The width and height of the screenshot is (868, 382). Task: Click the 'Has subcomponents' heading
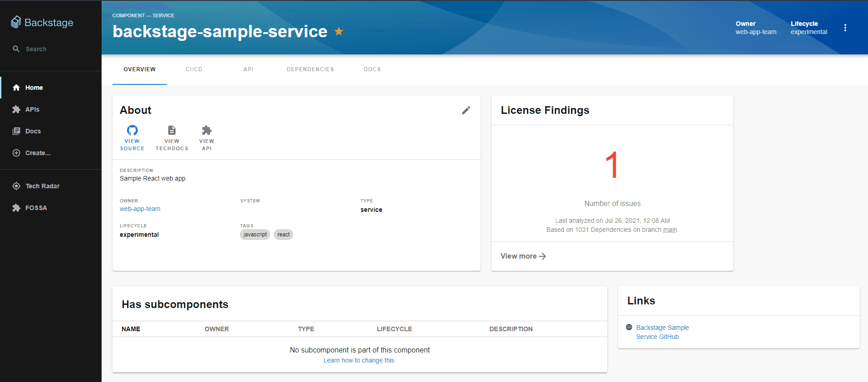coord(175,304)
